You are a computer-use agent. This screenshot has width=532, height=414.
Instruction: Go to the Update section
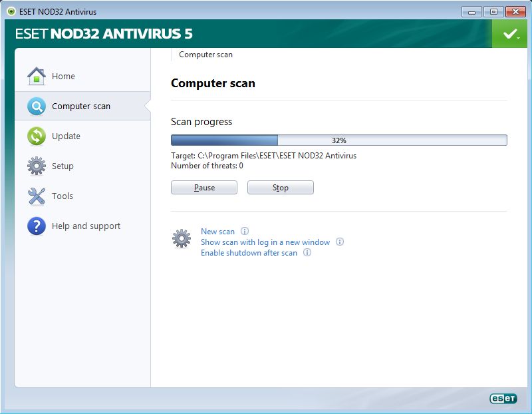coord(66,136)
